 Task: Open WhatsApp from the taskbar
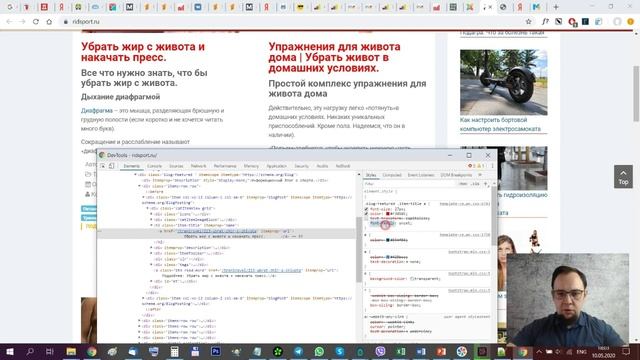[319, 352]
